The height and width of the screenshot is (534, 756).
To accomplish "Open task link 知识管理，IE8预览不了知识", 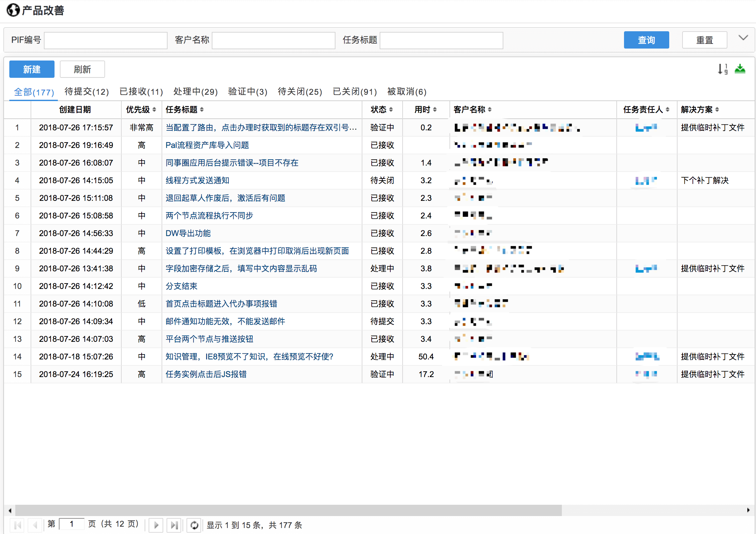I will click(249, 357).
